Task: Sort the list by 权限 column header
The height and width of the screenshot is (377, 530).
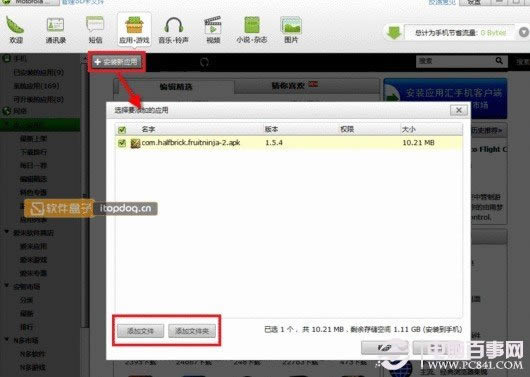Action: click(347, 129)
